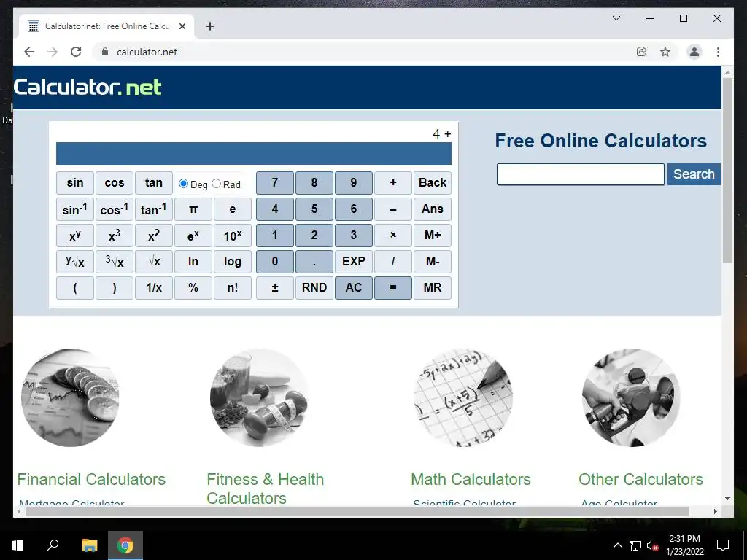Reload the calculator.net page
This screenshot has height=560, width=747.
click(76, 52)
